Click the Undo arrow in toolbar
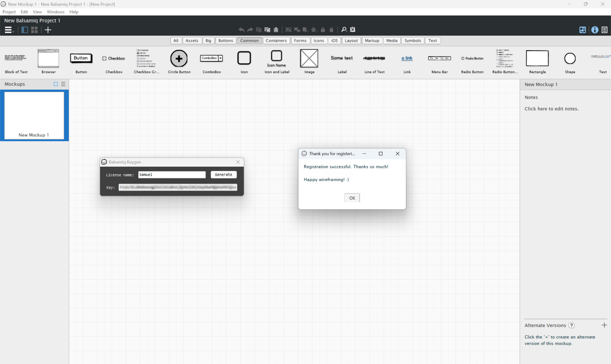 [x=241, y=30]
